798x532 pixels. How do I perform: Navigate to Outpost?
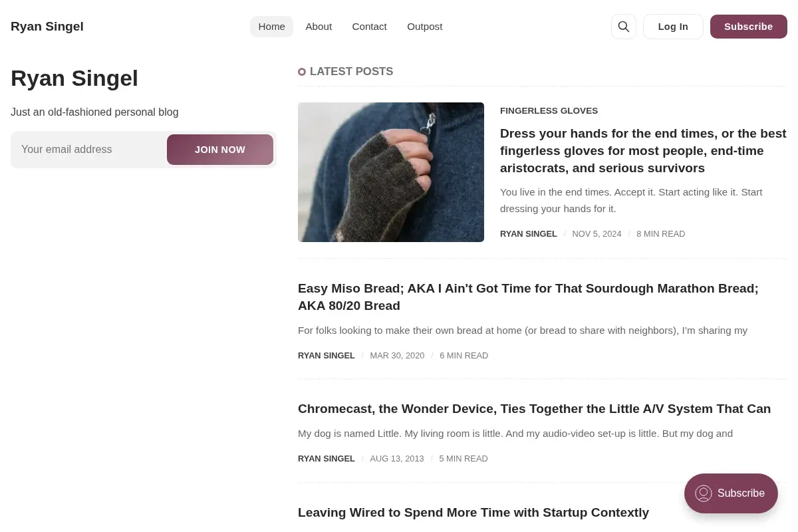(424, 27)
